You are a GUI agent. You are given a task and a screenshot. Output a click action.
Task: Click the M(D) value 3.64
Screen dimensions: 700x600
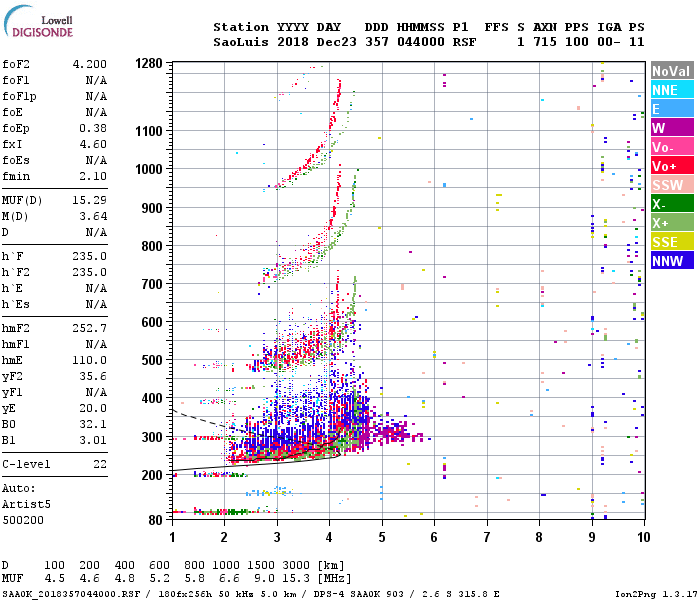(93, 216)
